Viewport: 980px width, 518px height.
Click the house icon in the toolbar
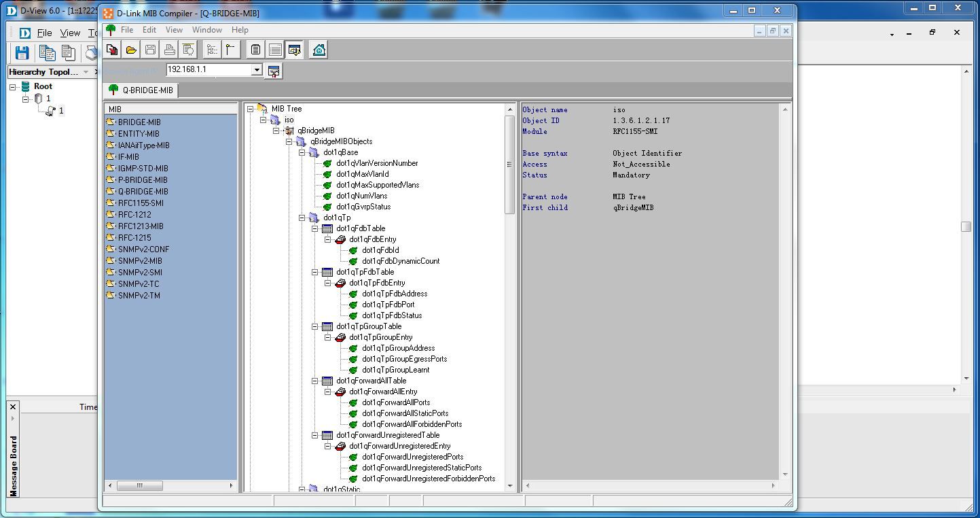[x=319, y=50]
